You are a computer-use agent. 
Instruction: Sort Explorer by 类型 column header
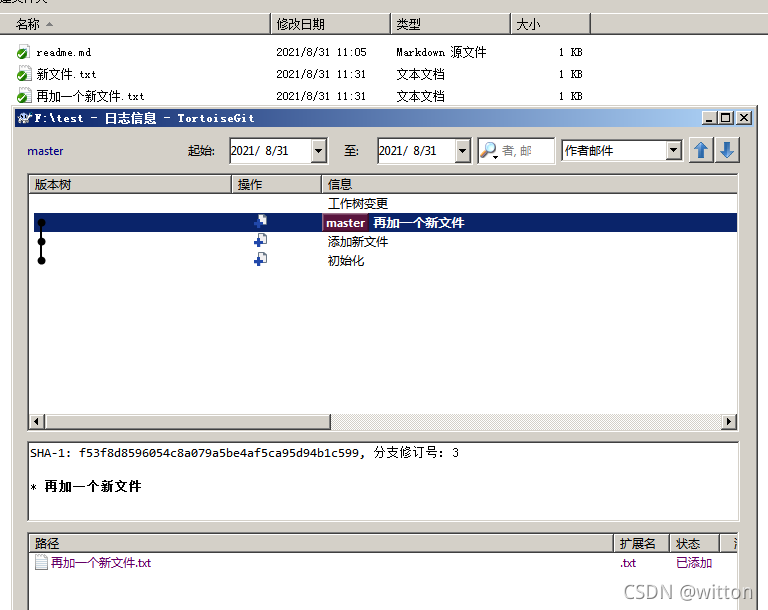tap(451, 24)
